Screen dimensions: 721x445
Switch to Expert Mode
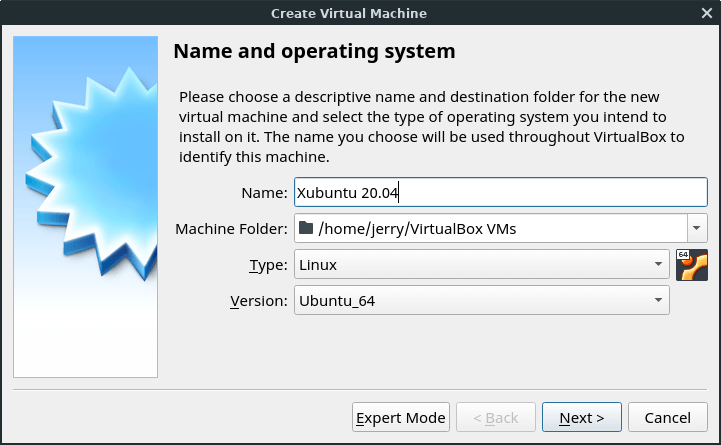pos(400,417)
